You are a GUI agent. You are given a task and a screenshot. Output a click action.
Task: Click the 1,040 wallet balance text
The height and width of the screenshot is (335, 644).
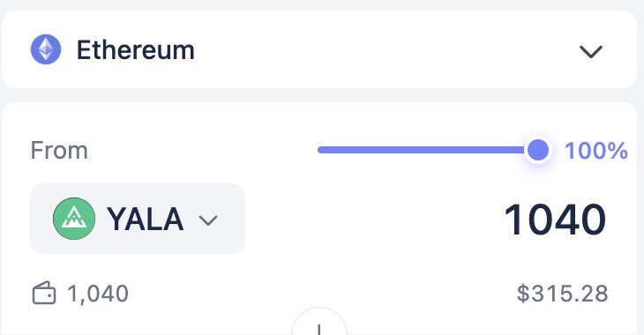click(98, 294)
